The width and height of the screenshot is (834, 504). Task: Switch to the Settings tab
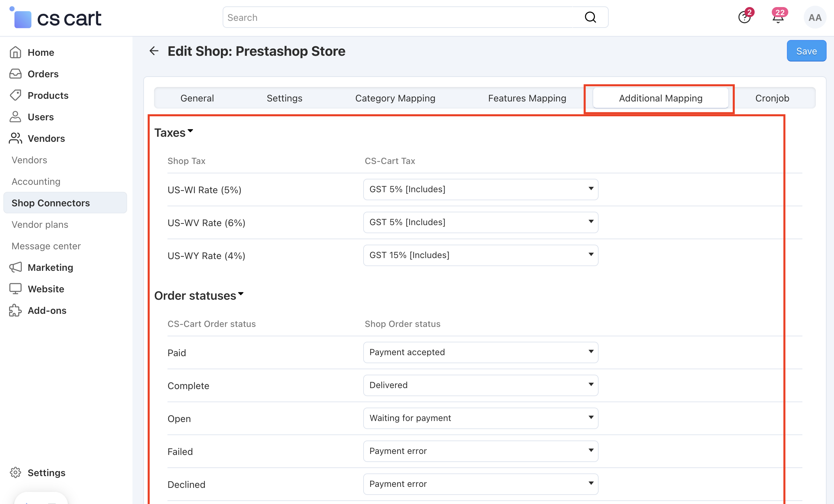284,98
